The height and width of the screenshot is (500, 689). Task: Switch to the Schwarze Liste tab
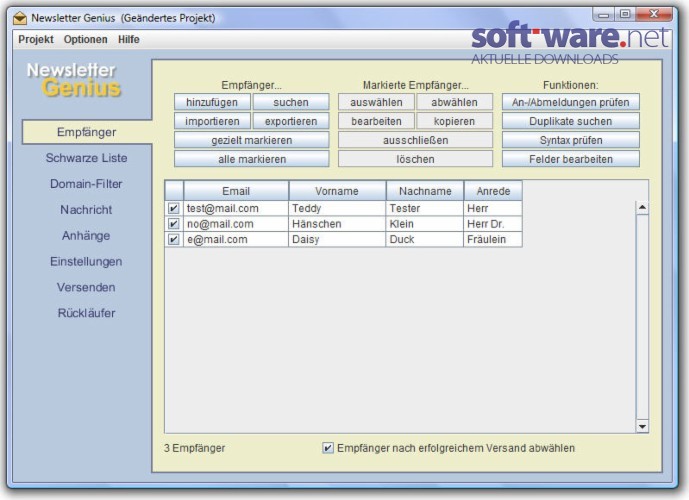point(87,158)
